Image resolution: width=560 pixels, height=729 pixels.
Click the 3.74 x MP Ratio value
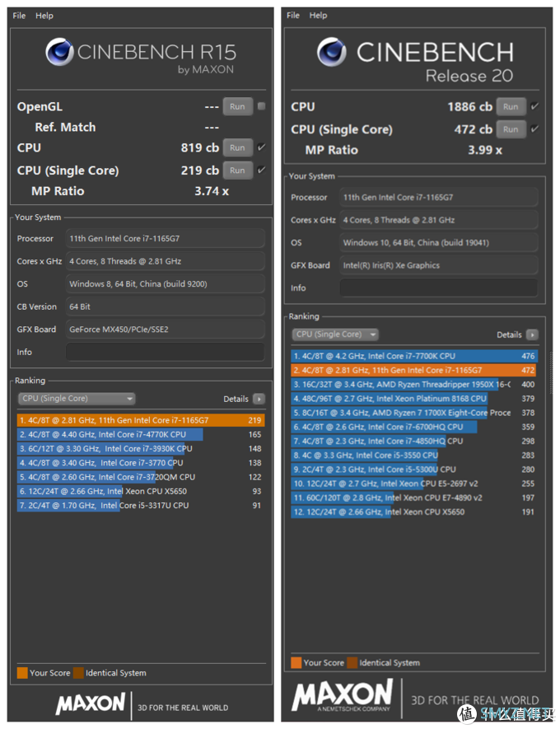pos(212,191)
